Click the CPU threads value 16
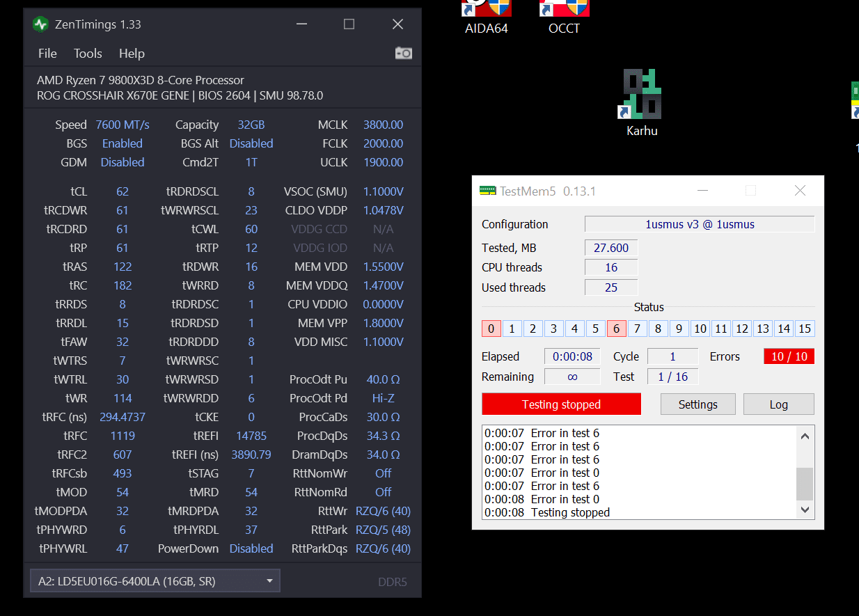 (x=611, y=267)
